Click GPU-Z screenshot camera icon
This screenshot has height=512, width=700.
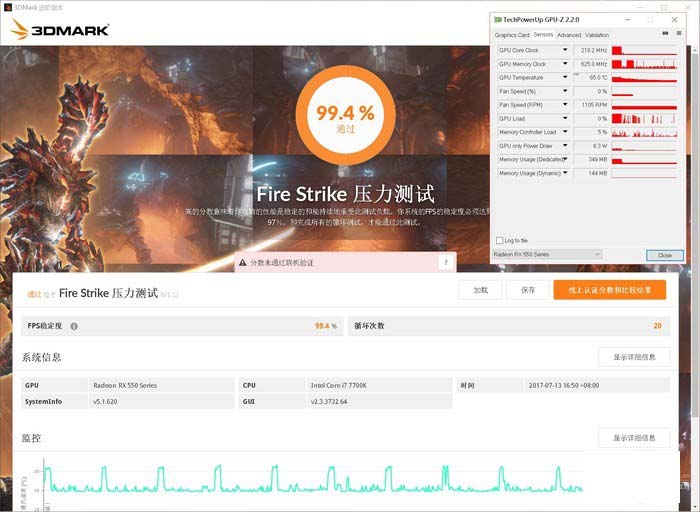(x=665, y=35)
